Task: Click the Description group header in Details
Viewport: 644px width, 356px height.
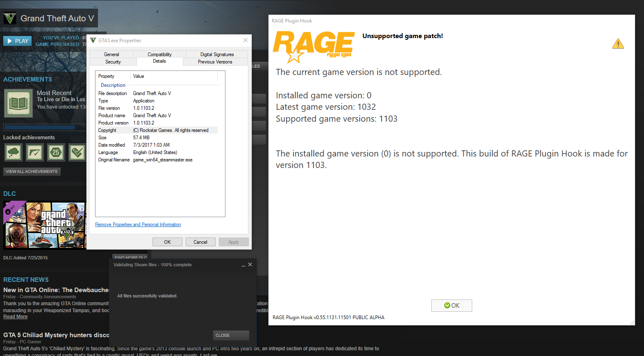Action: pos(113,85)
